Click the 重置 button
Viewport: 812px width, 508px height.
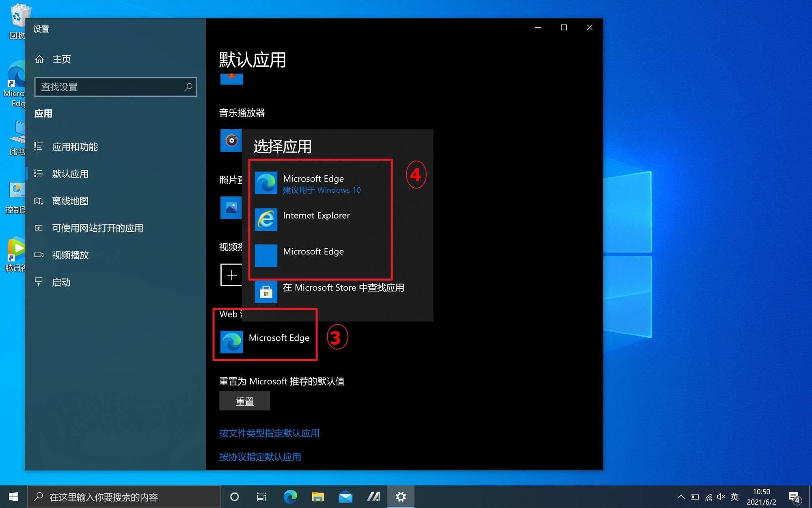tap(244, 401)
